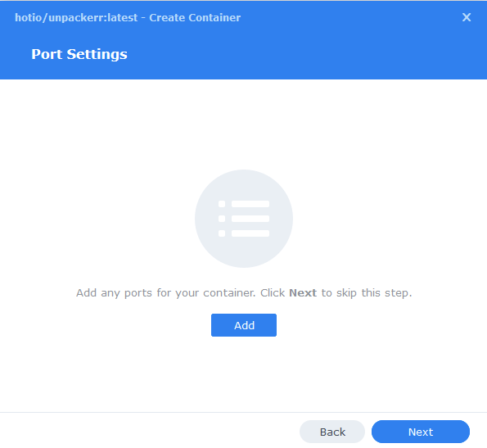
Task: Return to the previous step with Back
Action: 332,432
